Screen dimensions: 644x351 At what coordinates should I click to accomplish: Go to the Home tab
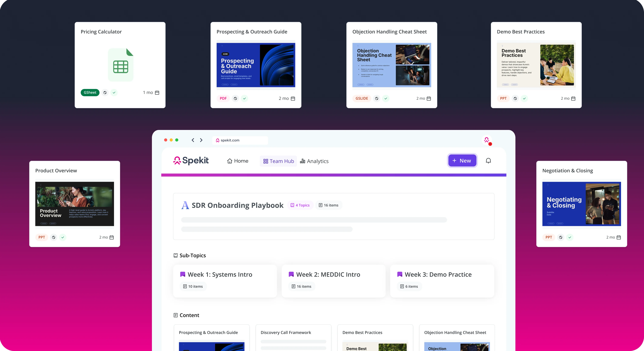pos(237,161)
